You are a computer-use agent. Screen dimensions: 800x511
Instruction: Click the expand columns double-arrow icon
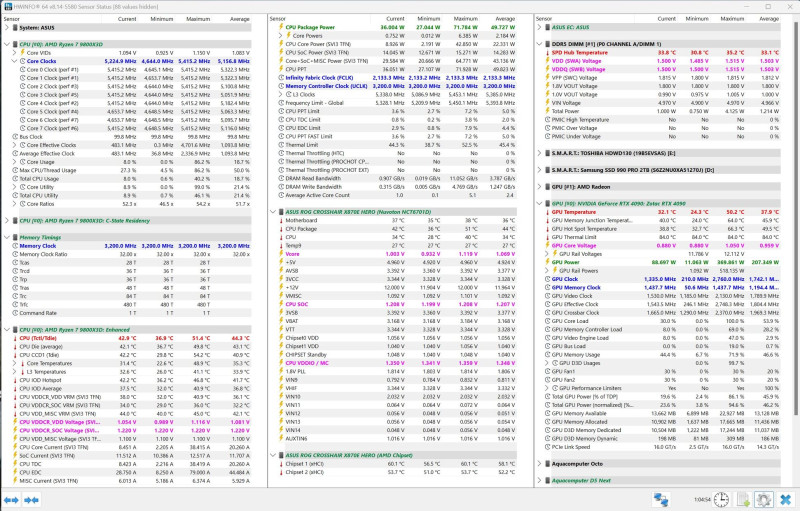pyautogui.click(x=11, y=500)
